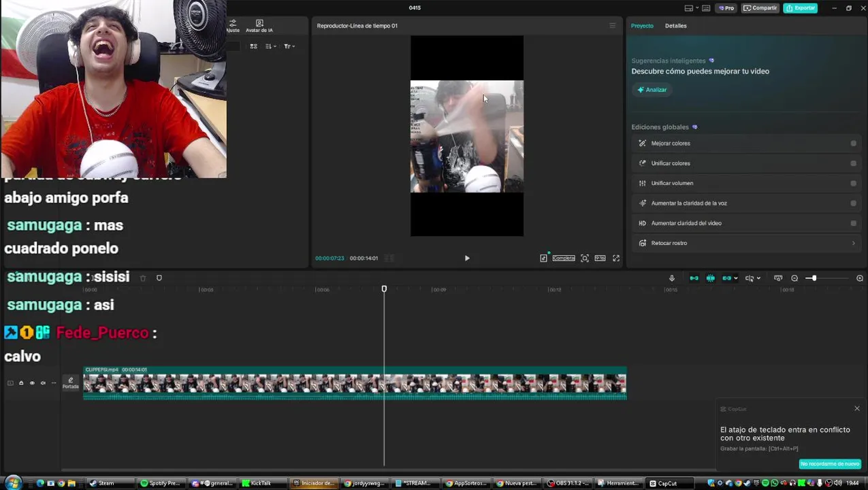Open the filter dropdown in media panel

click(x=289, y=46)
